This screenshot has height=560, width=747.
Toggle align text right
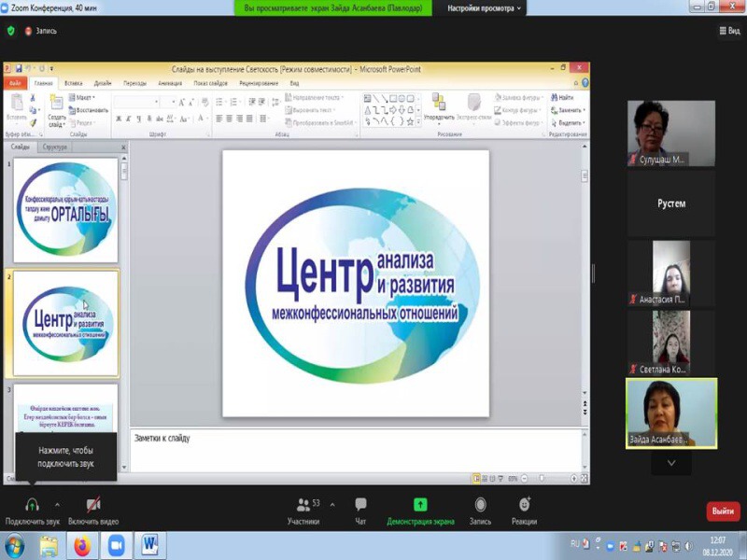click(239, 119)
